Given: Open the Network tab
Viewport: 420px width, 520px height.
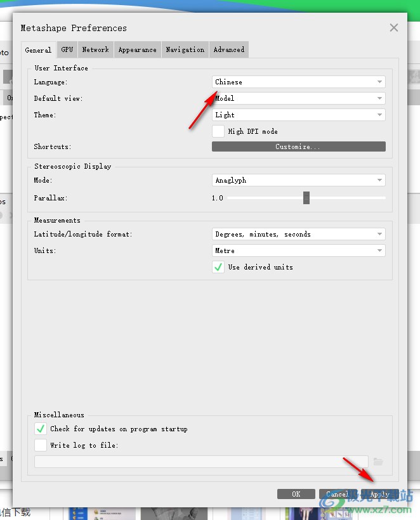Looking at the screenshot, I should click(96, 49).
